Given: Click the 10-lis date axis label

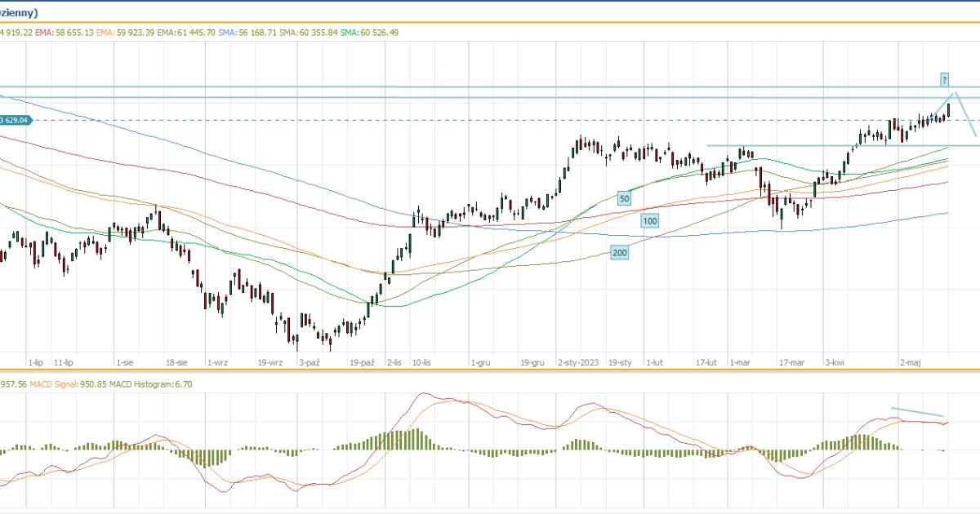Looking at the screenshot, I should pos(422,361).
